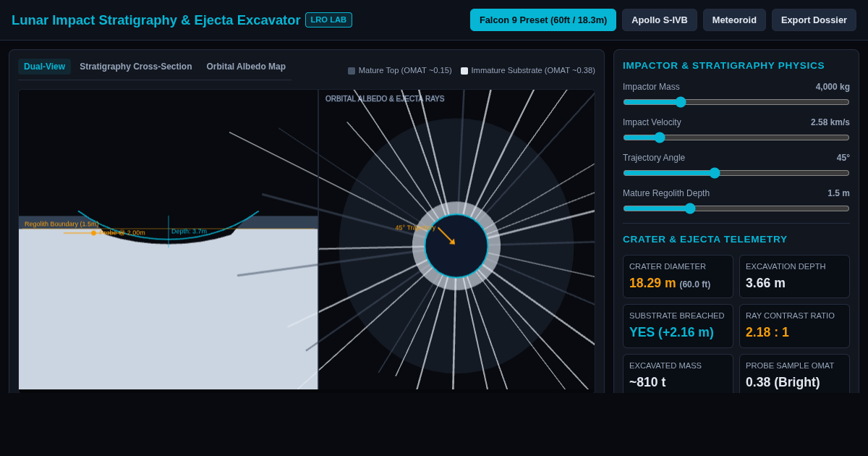Screen dimensions: 868x456
Task: Click the Orbital Albedo & Ejecta Rays heading
Action: [385, 99]
